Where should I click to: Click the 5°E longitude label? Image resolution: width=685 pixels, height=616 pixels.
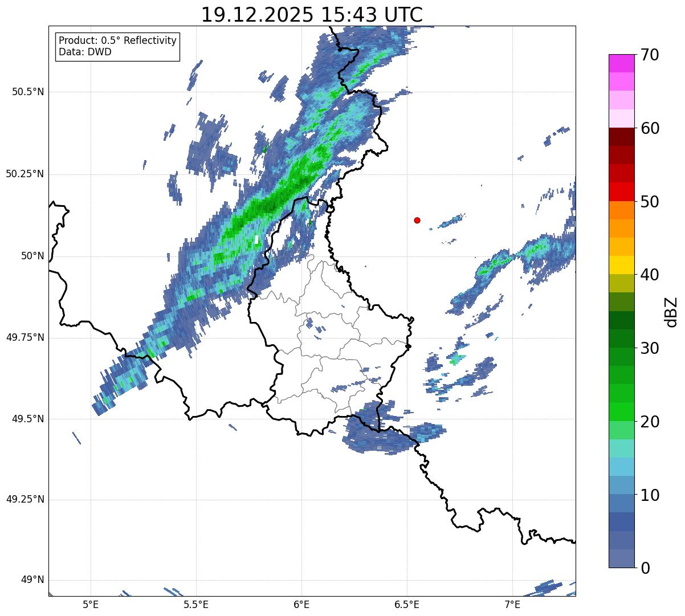pyautogui.click(x=91, y=604)
